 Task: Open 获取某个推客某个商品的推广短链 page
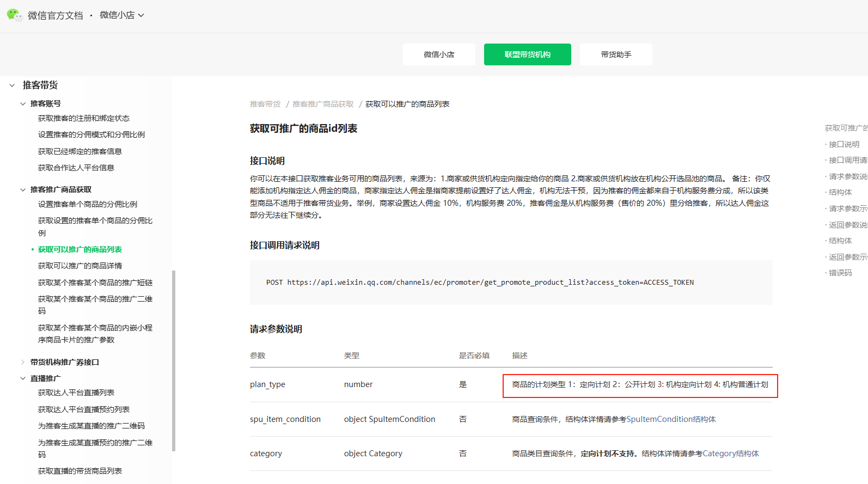tap(95, 283)
